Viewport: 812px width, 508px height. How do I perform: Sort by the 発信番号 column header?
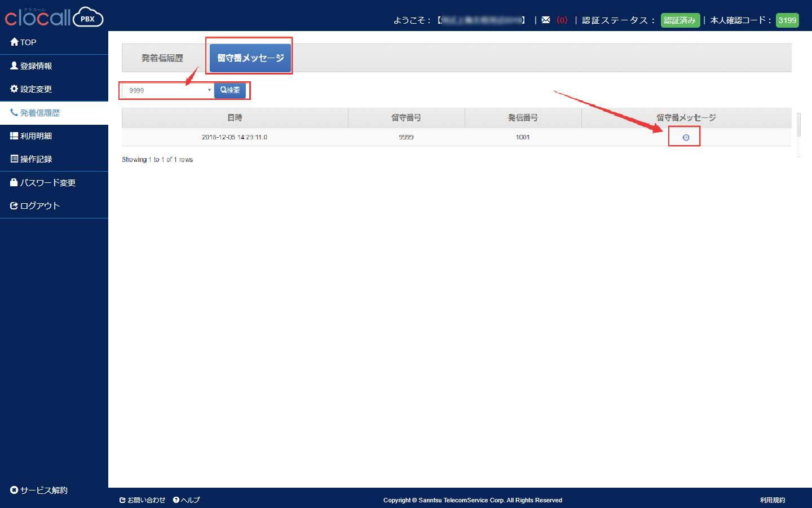pos(523,118)
